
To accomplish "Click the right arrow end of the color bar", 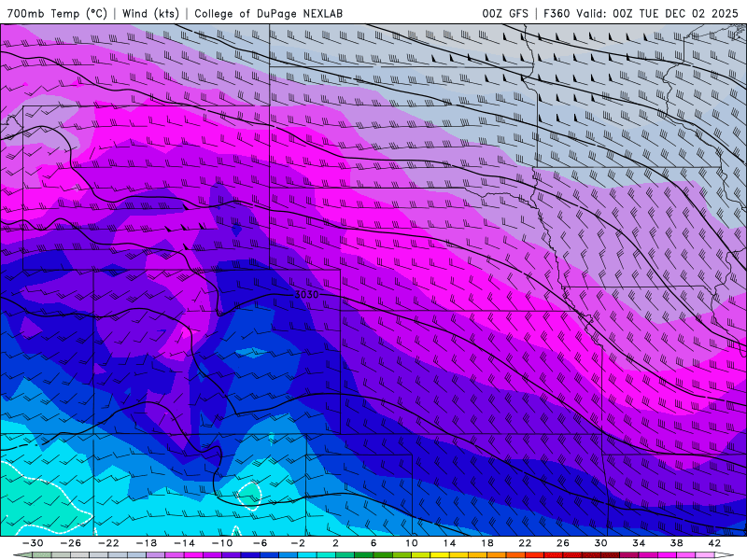I will tap(725, 555).
